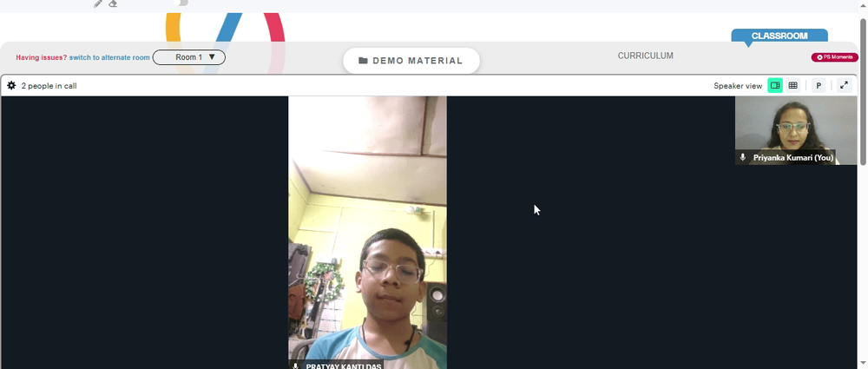The width and height of the screenshot is (868, 369).
Task: Select the pencil drawing tool
Action: click(x=98, y=3)
